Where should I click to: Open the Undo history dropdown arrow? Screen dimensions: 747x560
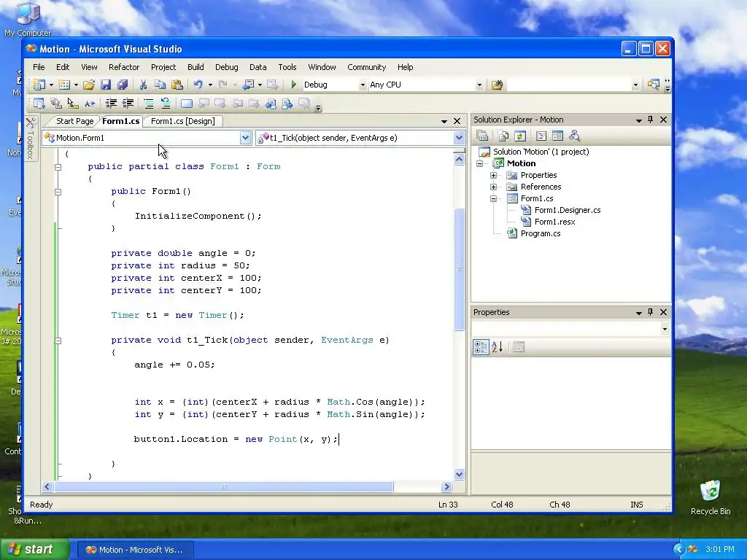210,85
